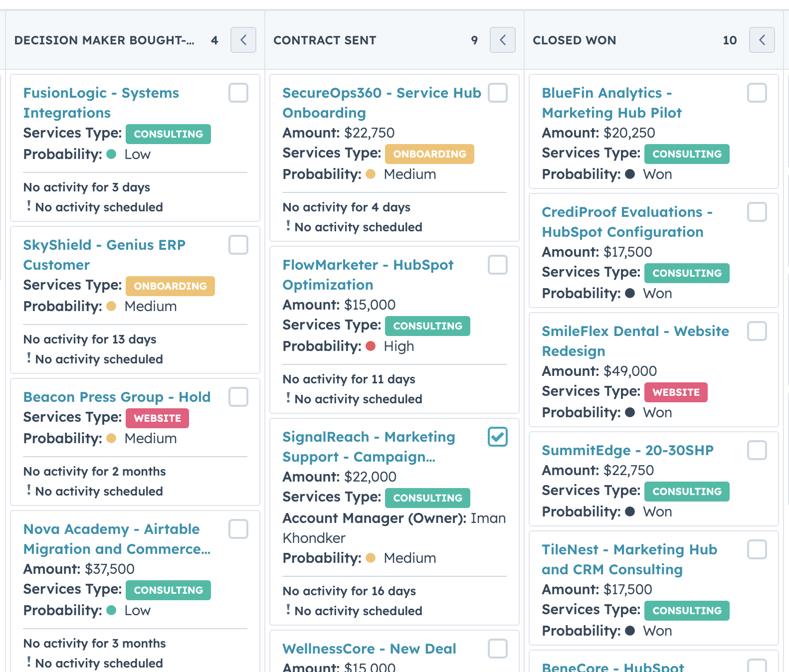Image resolution: width=789 pixels, height=672 pixels.
Task: Click the WEBSITE tag on Beacon Press card
Action: pyautogui.click(x=157, y=418)
